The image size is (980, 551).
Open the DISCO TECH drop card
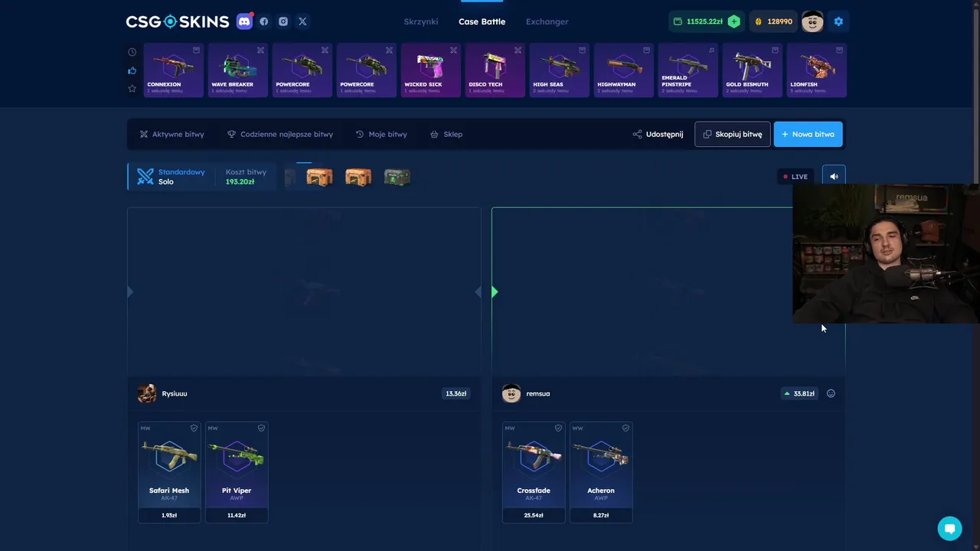pyautogui.click(x=495, y=70)
